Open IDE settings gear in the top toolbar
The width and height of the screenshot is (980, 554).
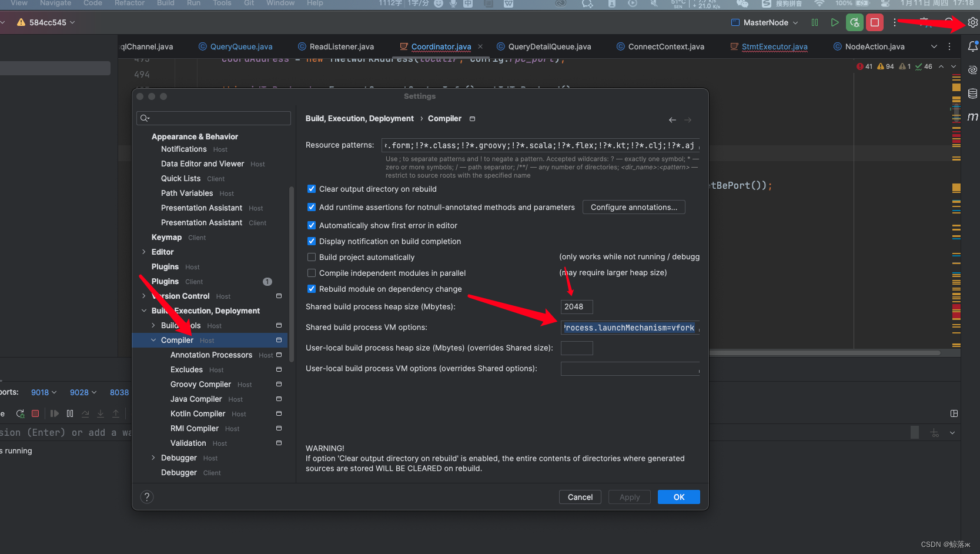972,22
